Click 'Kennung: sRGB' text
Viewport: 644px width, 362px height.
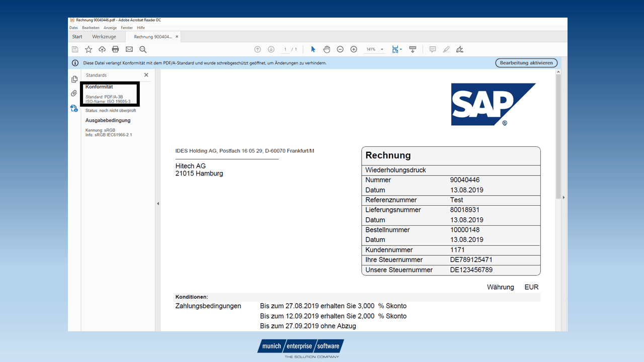(100, 130)
